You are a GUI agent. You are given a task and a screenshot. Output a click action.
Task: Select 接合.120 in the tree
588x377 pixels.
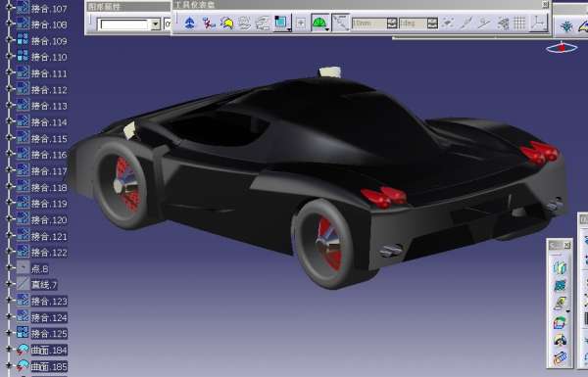(49, 220)
